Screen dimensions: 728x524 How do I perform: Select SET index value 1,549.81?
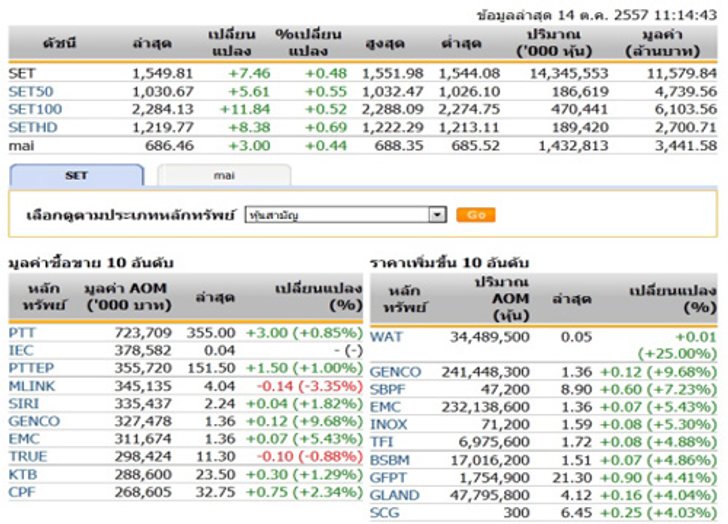162,73
